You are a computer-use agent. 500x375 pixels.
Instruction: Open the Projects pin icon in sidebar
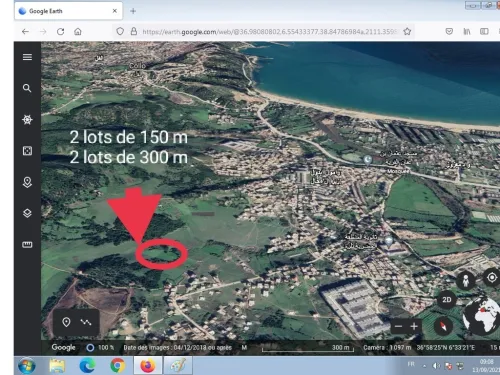(27, 182)
